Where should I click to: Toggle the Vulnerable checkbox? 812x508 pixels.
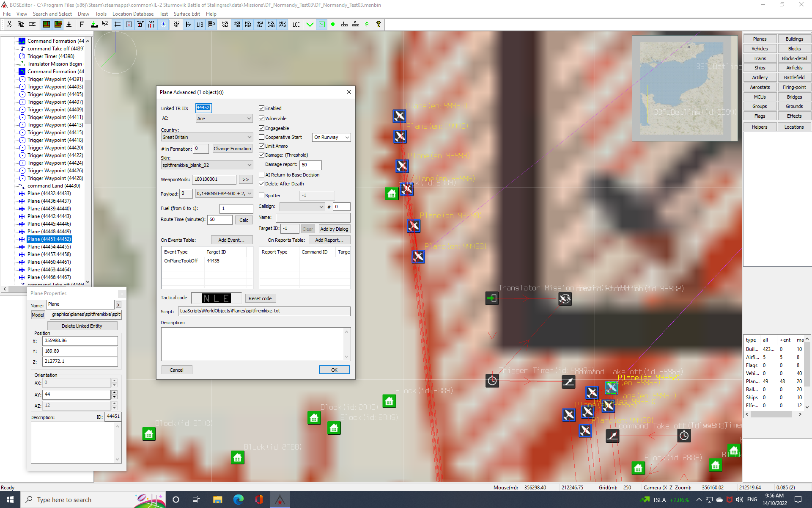click(261, 119)
